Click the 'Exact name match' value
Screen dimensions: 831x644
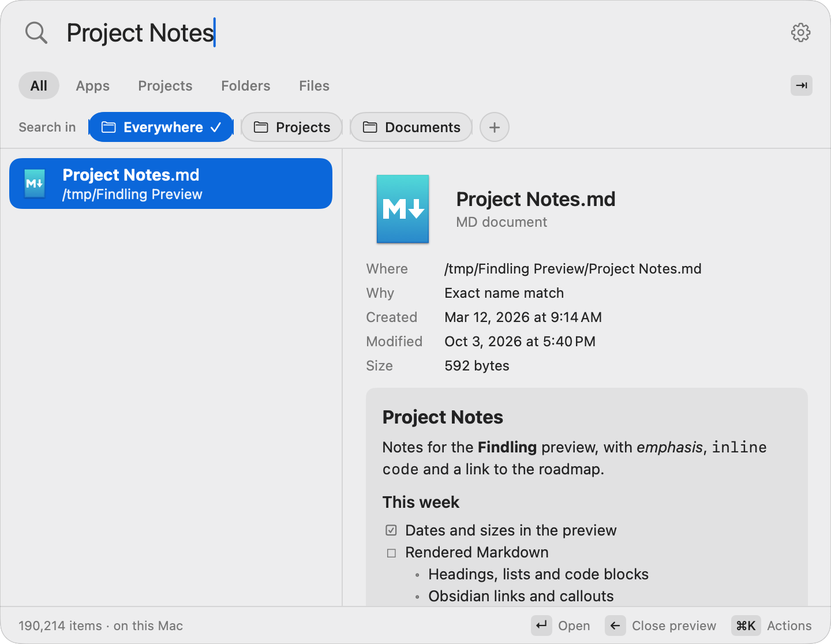click(504, 293)
